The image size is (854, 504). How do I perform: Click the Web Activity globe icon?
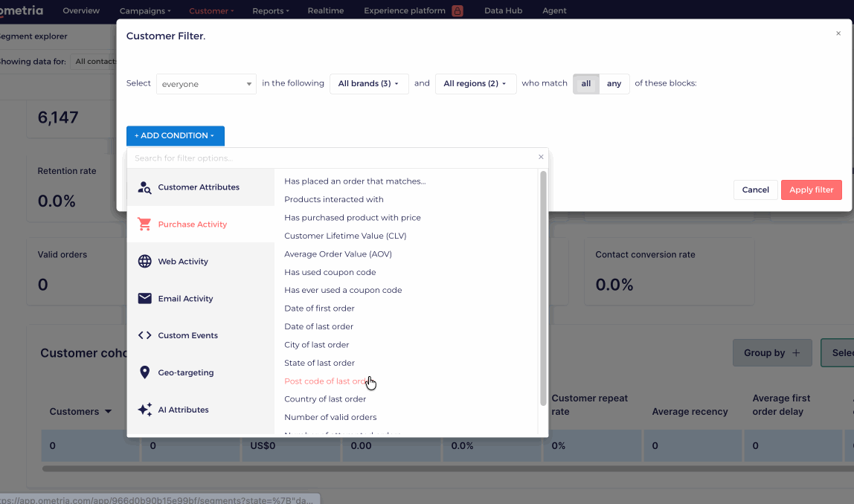[x=144, y=261]
